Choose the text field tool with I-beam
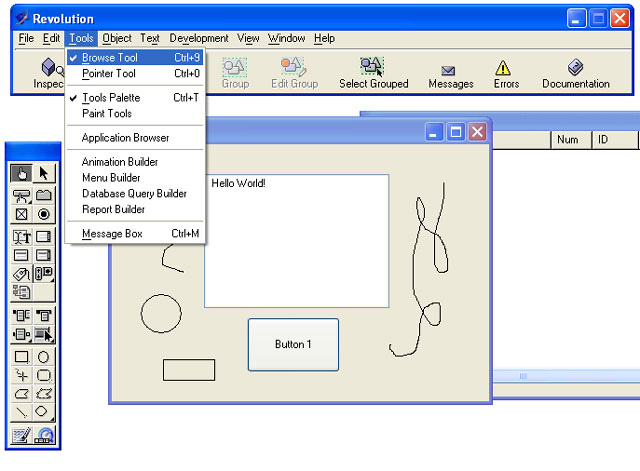This screenshot has height=471, width=640. pyautogui.click(x=21, y=237)
